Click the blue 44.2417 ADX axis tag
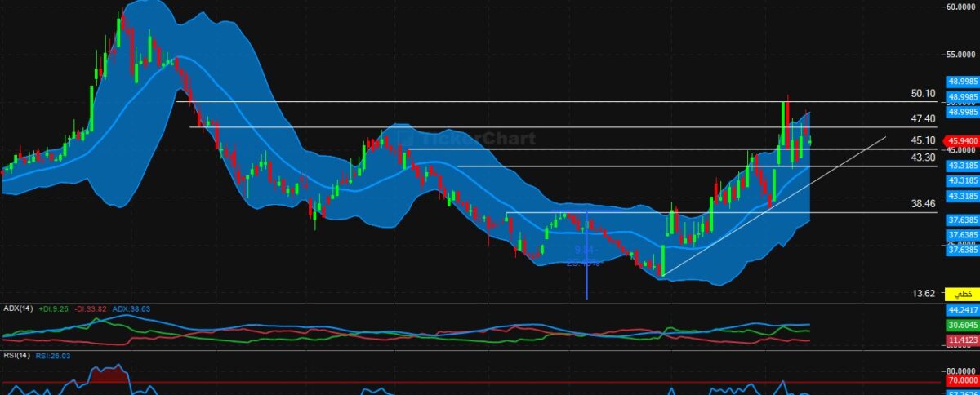Screen dimensions: 980x395 click(962, 310)
